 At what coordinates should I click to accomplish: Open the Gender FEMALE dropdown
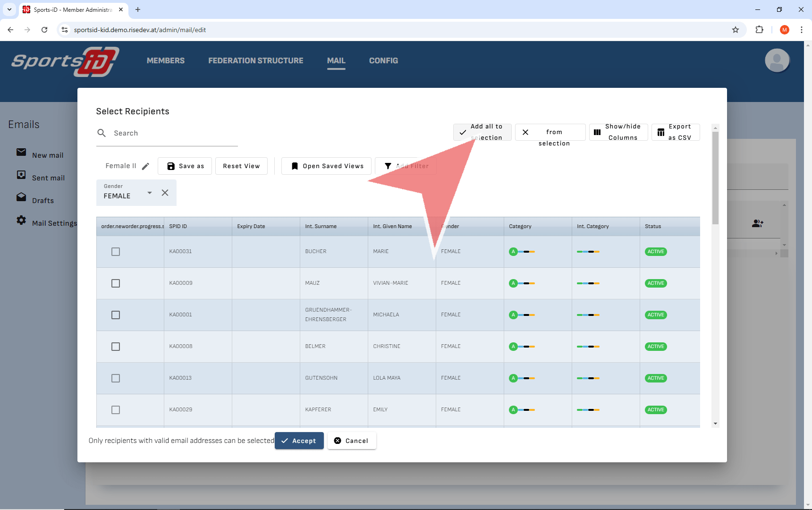pyautogui.click(x=149, y=193)
